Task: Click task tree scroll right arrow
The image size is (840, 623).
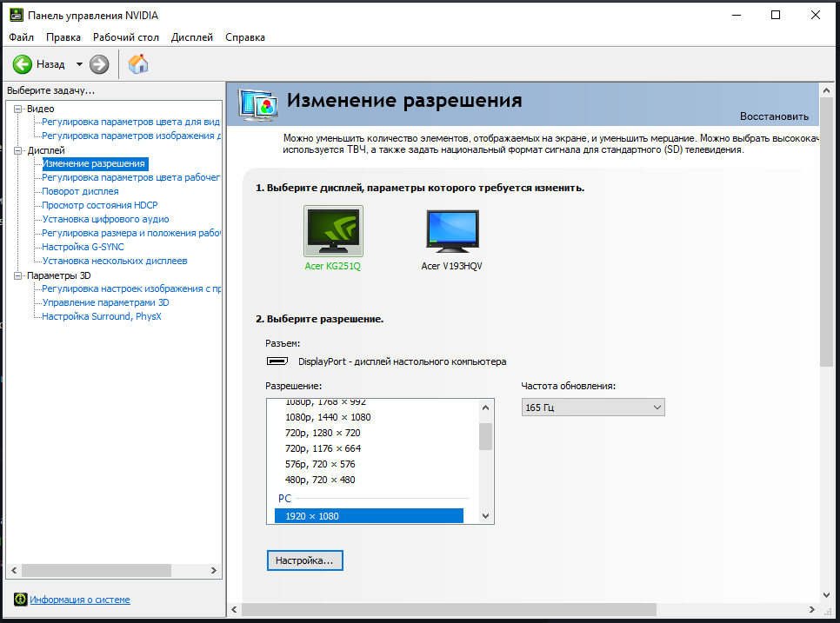Action: [214, 571]
